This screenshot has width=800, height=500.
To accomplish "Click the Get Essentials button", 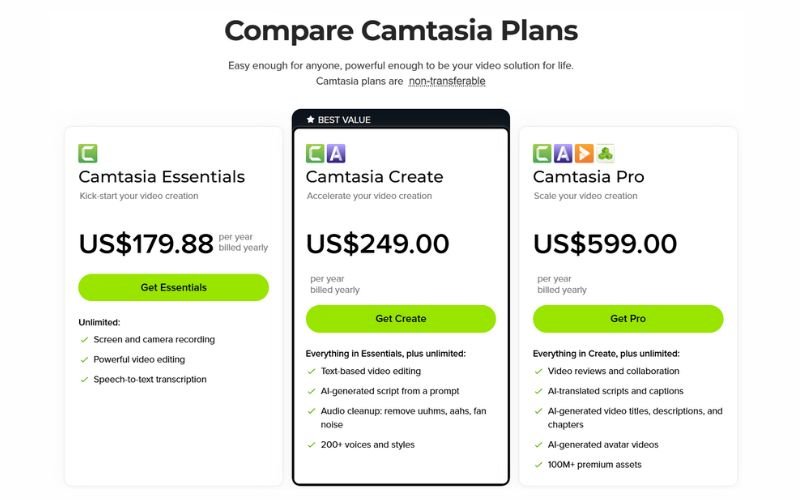I will [173, 287].
